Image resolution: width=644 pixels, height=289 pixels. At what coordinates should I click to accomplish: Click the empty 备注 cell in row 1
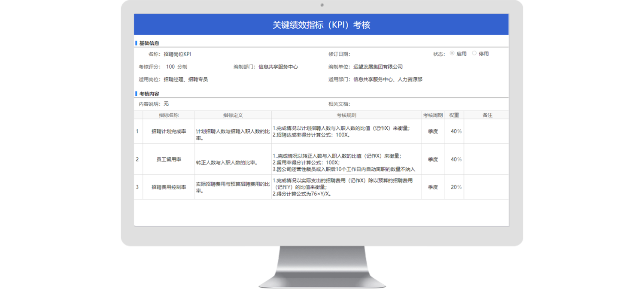[486, 131]
